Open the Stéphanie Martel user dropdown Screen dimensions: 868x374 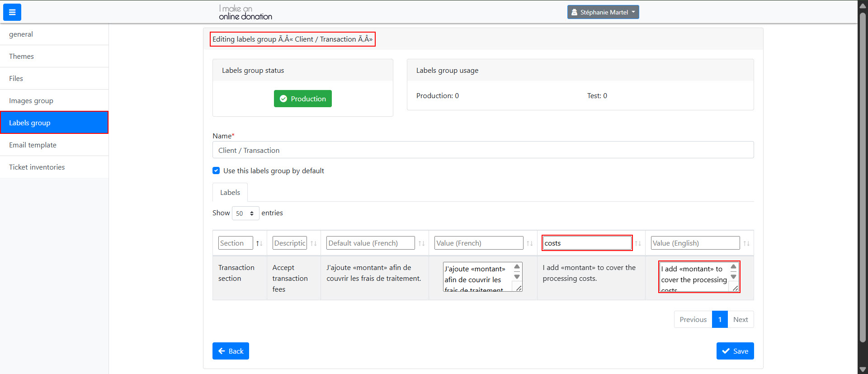[x=603, y=12]
